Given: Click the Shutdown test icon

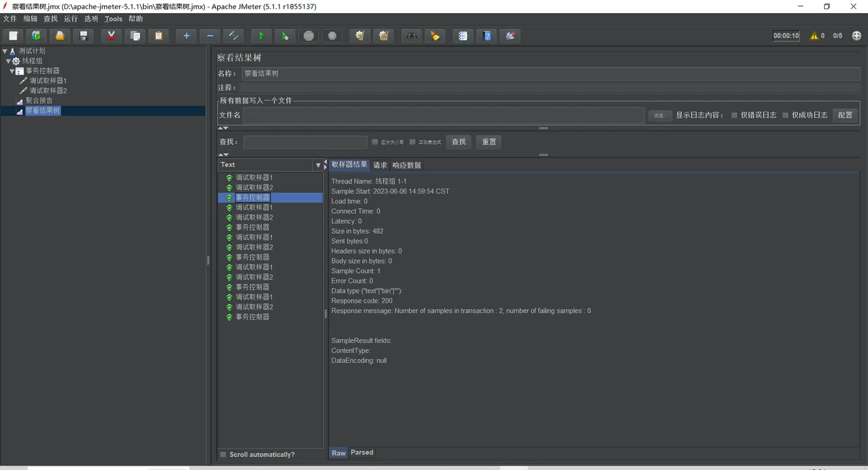Looking at the screenshot, I should [x=332, y=36].
